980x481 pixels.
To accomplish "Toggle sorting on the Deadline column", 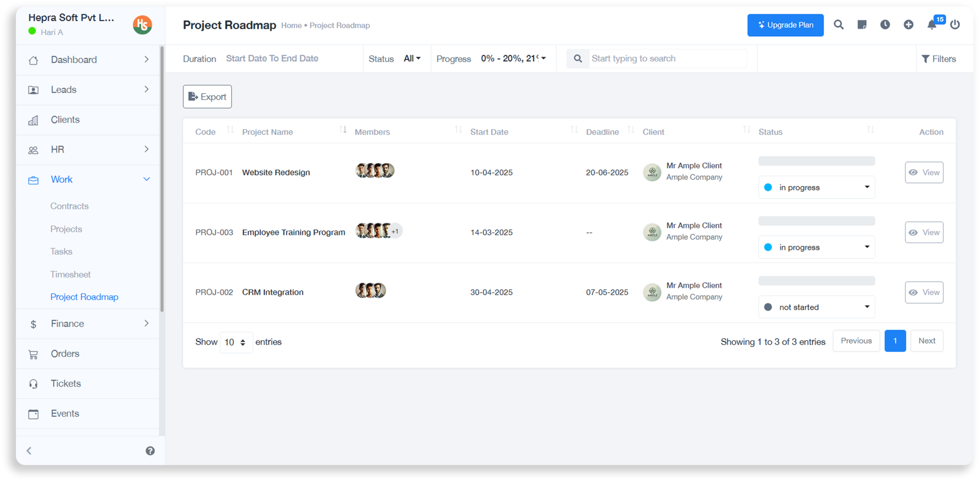I will point(631,130).
